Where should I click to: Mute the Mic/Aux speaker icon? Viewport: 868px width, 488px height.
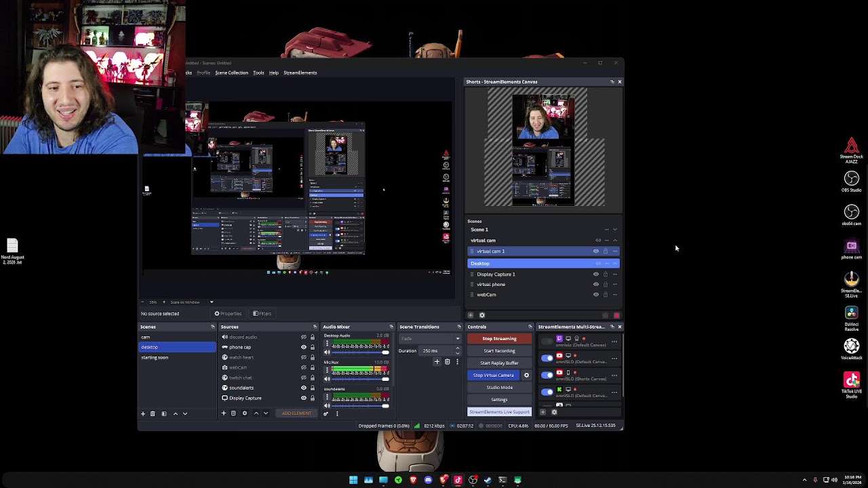(327, 379)
